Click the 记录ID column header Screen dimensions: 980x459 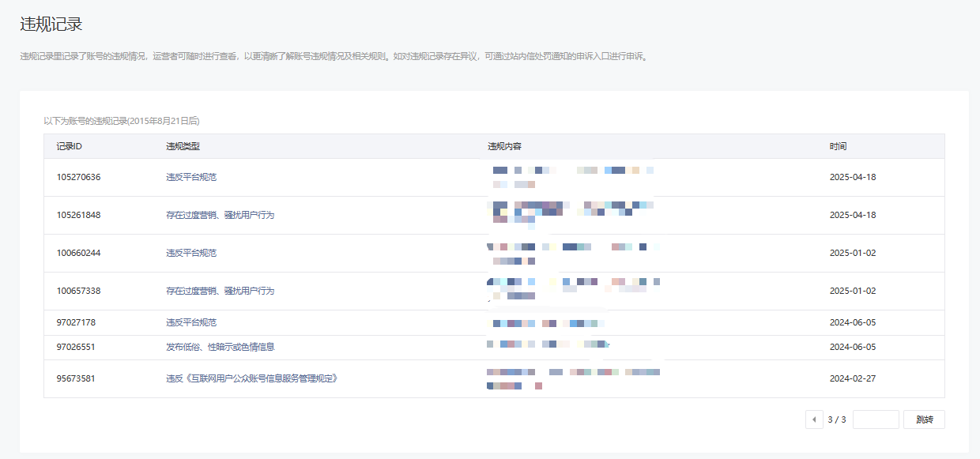[x=70, y=146]
